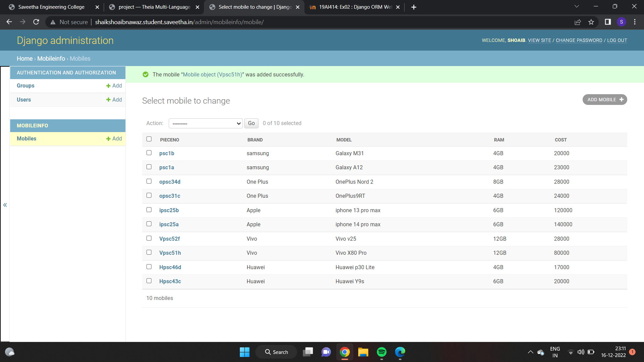
Task: Click the Chrome three-dot menu icon
Action: pos(635,22)
